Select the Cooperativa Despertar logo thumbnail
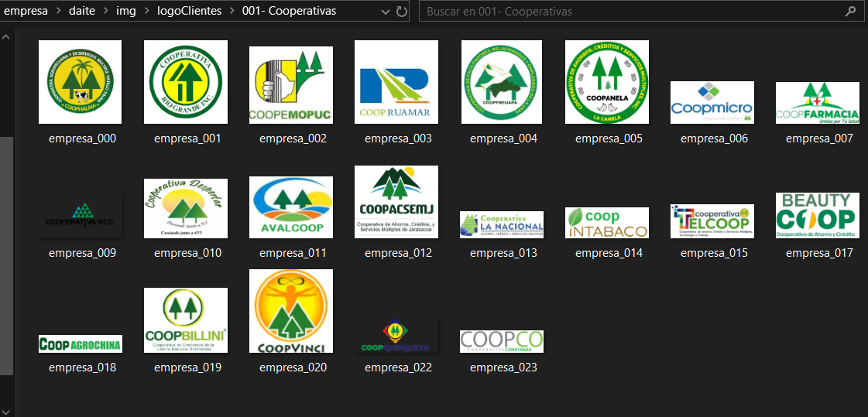Screen dimensions: 868x417 tap(185, 209)
